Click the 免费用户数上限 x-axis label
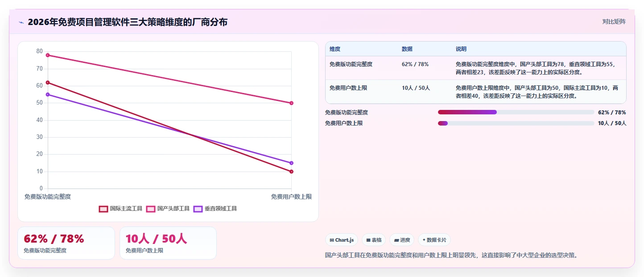 pos(291,197)
